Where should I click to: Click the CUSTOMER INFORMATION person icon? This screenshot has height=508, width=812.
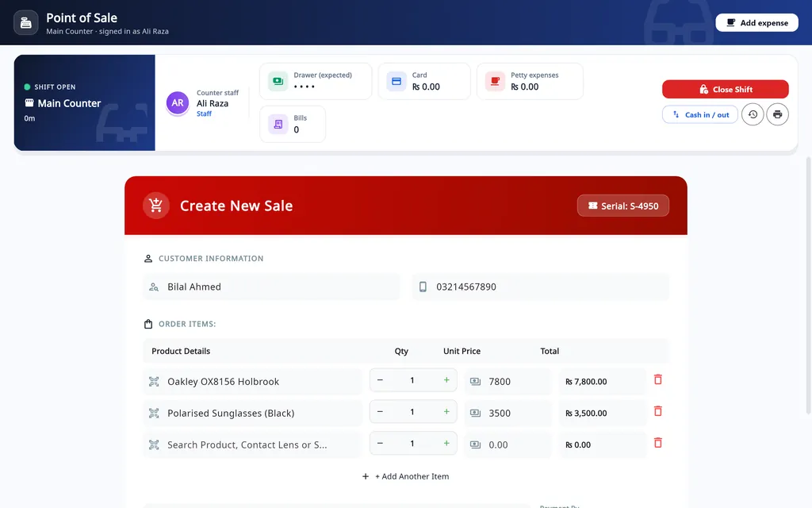148,258
